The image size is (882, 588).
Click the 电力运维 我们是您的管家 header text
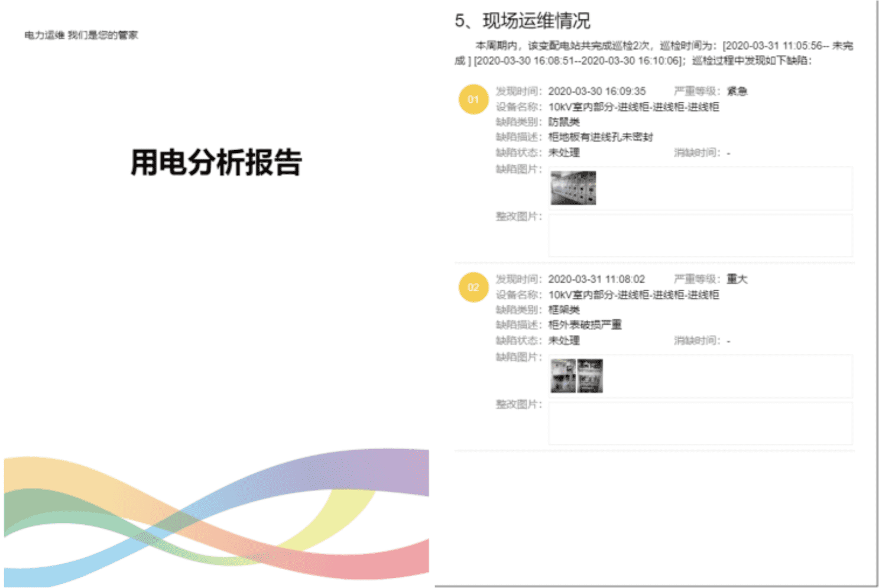pos(81,35)
